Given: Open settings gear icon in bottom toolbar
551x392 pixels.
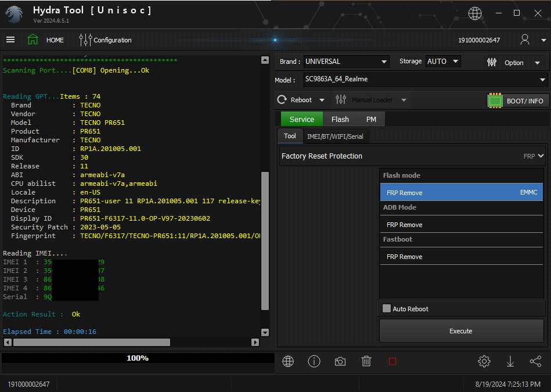Looking at the screenshot, I should click(484, 361).
